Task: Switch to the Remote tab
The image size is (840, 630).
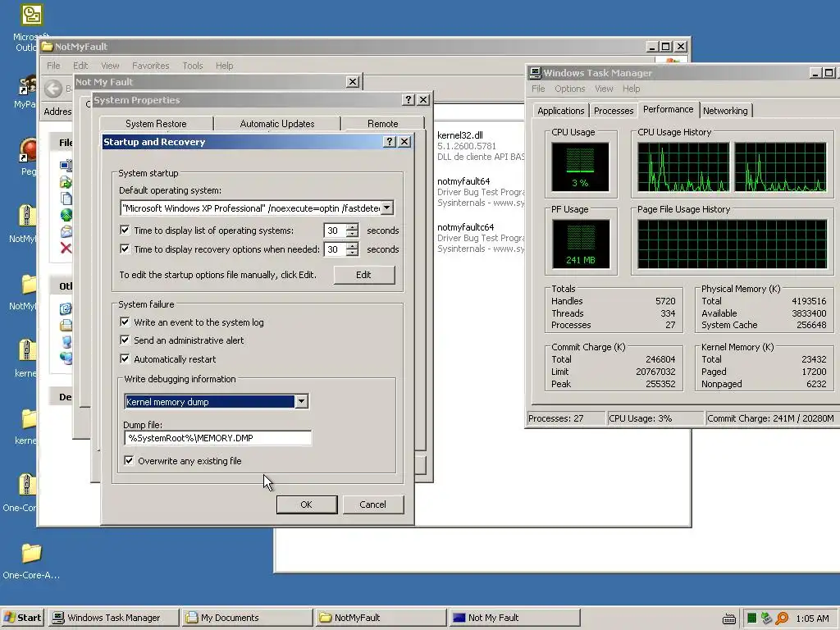Action: coord(382,124)
